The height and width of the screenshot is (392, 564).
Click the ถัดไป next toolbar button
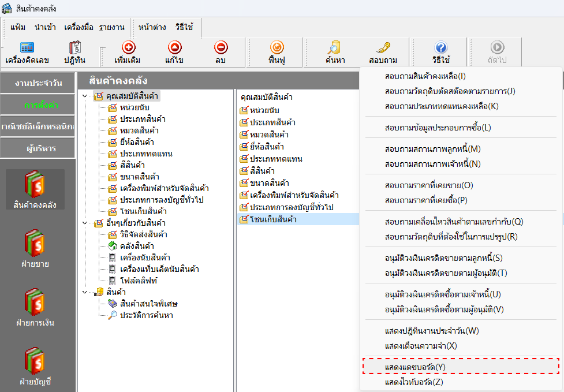coord(497,53)
